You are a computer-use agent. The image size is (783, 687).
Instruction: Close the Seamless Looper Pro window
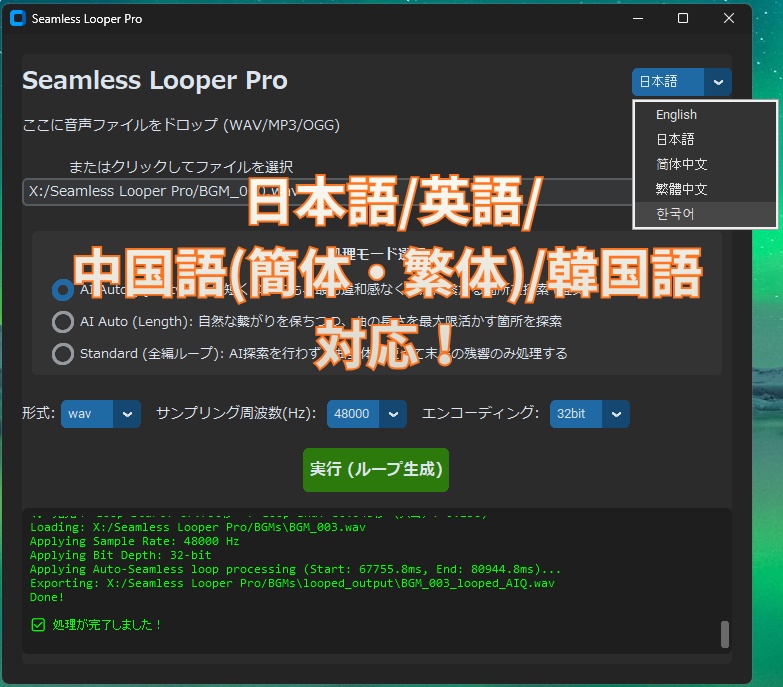pos(729,18)
